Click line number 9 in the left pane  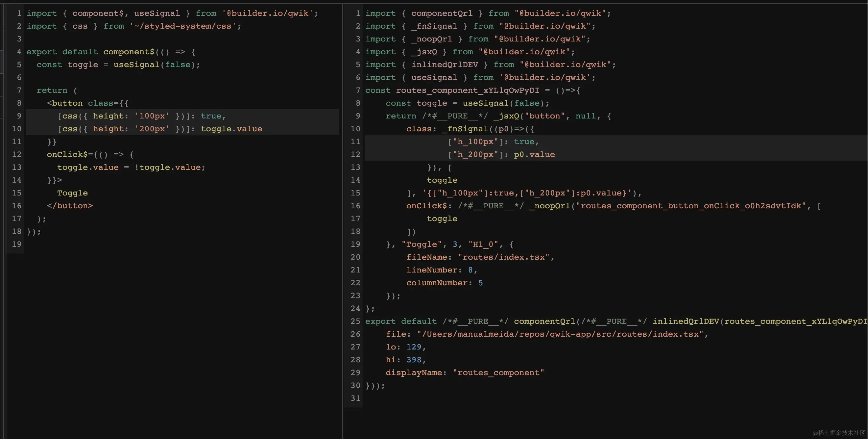pyautogui.click(x=19, y=116)
